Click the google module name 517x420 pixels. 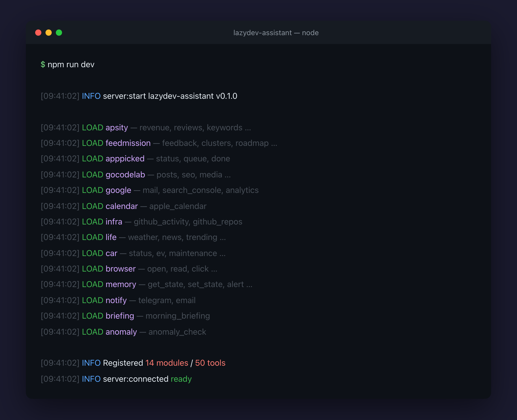pos(118,190)
